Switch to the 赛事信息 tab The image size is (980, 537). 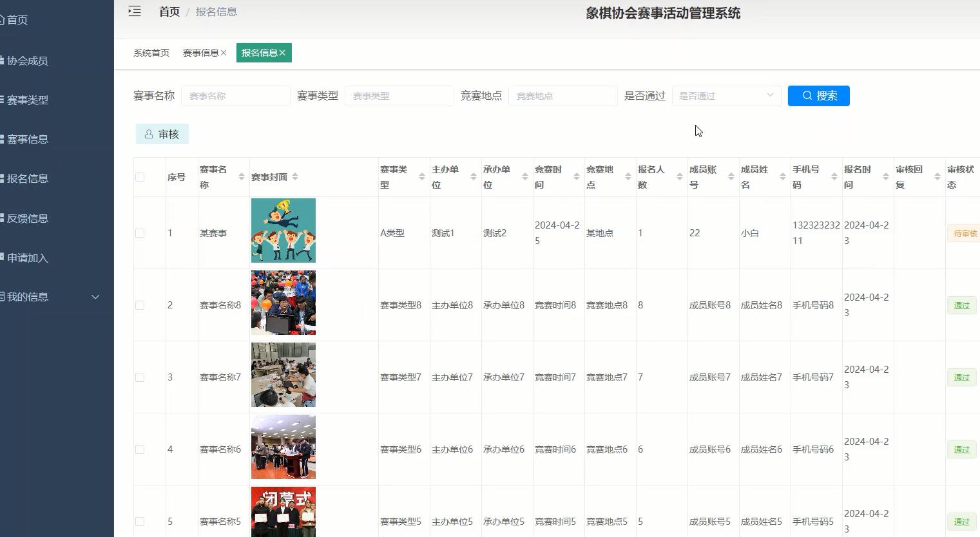coord(200,53)
